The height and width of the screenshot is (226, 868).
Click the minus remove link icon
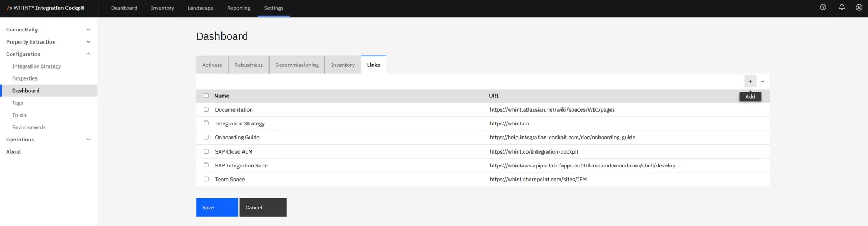762,81
